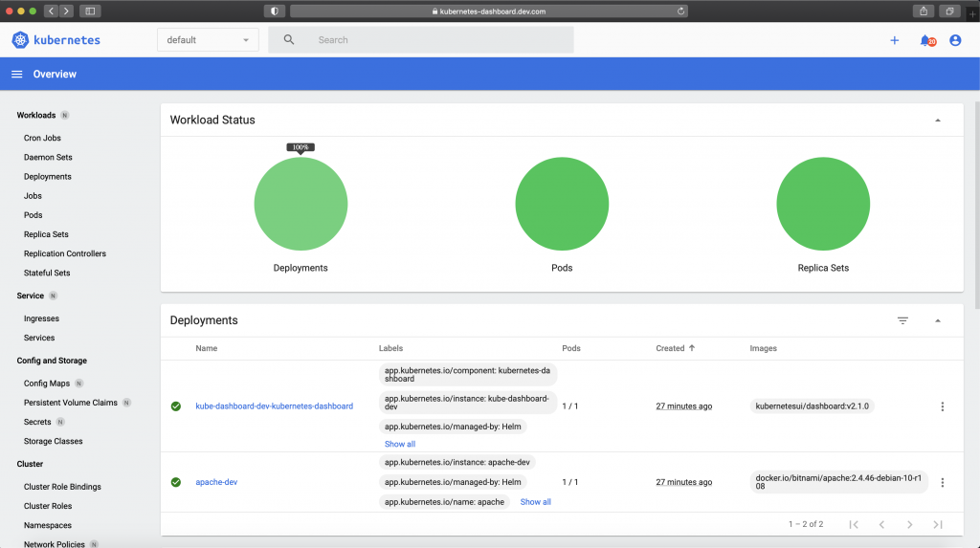
Task: Click the filter icon in Deployments card
Action: point(902,320)
